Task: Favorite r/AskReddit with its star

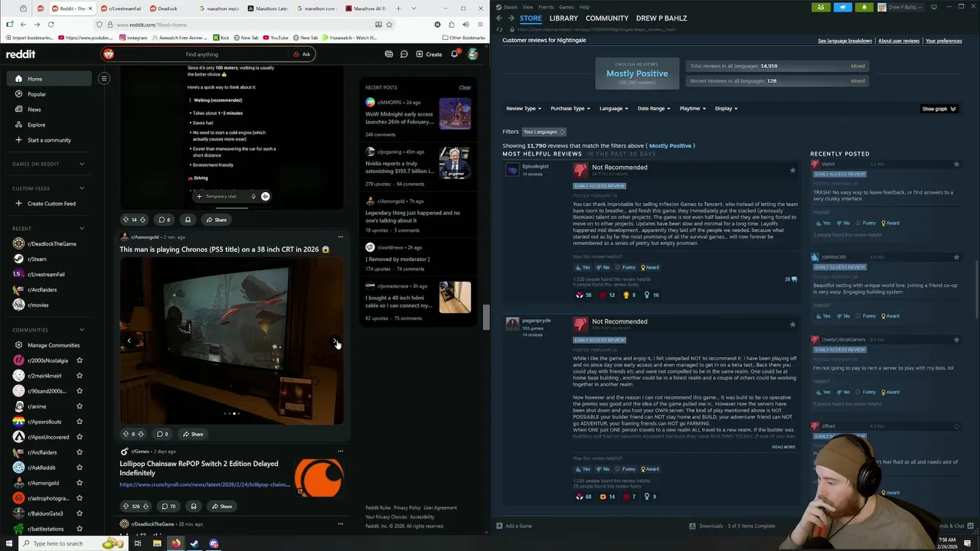Action: point(80,468)
